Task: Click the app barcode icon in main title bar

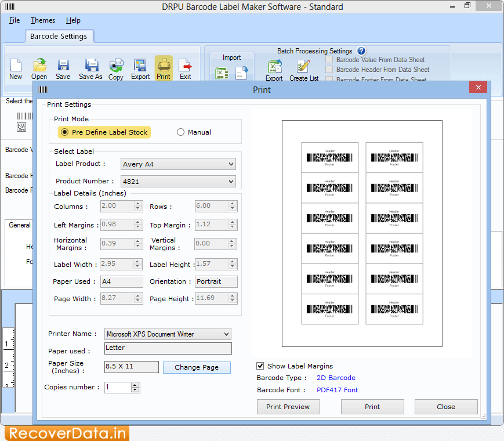Action: [x=10, y=6]
